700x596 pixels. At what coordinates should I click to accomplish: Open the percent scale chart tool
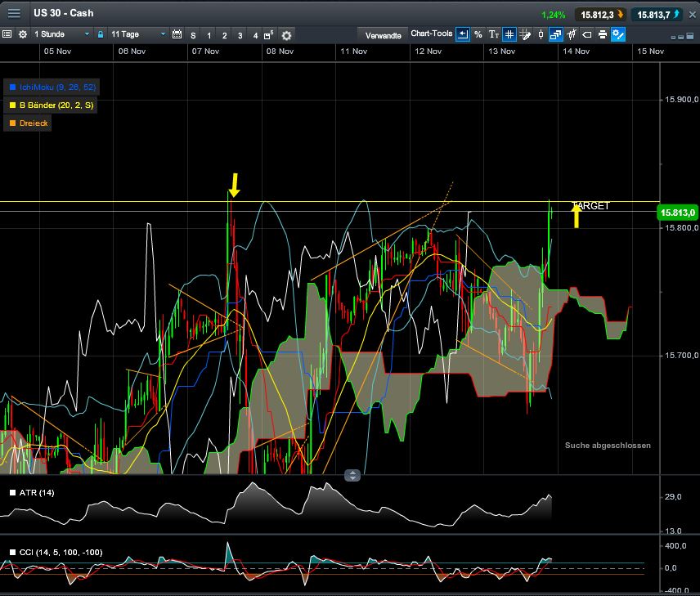478,35
